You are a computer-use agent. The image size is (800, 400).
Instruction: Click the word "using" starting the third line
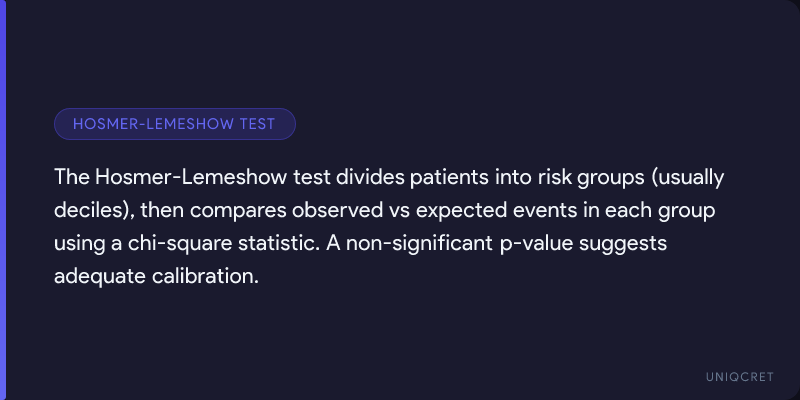point(79,244)
